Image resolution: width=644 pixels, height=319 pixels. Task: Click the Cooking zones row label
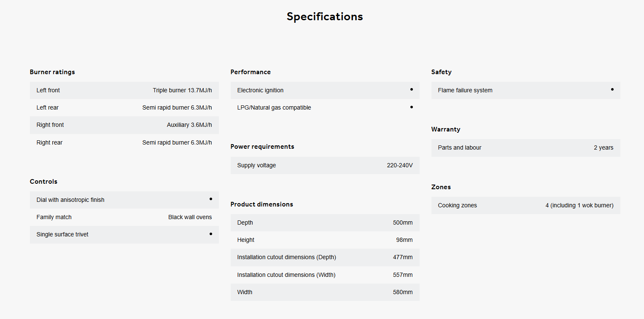pos(457,205)
